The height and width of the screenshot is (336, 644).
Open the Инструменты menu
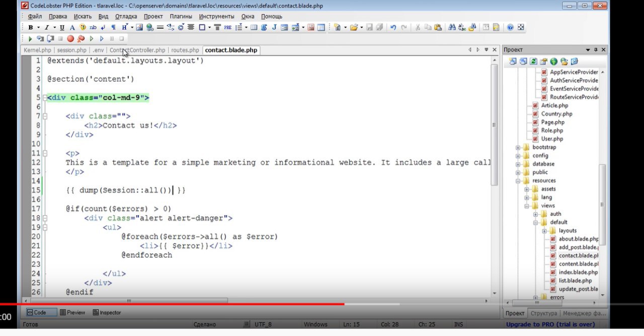coord(217,16)
